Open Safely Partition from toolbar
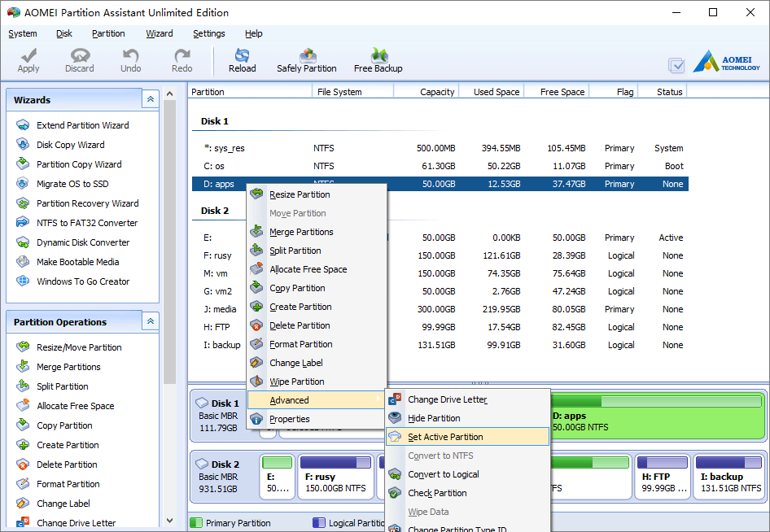The width and height of the screenshot is (770, 532). tap(307, 60)
